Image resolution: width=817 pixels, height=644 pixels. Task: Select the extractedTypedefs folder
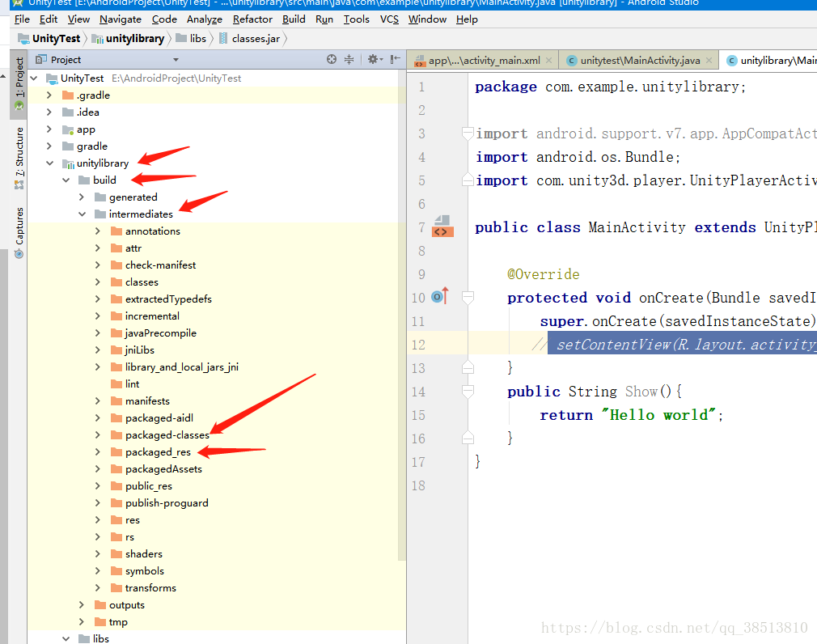coord(168,299)
